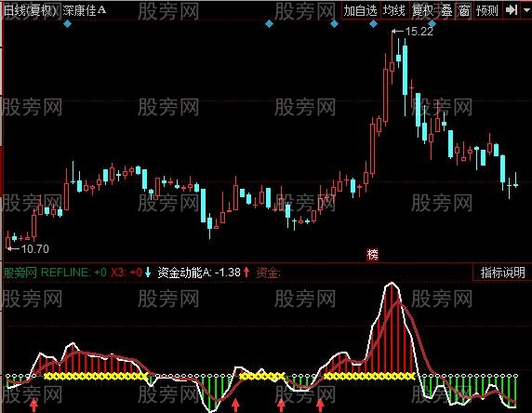Click the 叠 overlay stock button
Image resolution: width=532 pixels, height=413 pixels.
[x=446, y=10]
